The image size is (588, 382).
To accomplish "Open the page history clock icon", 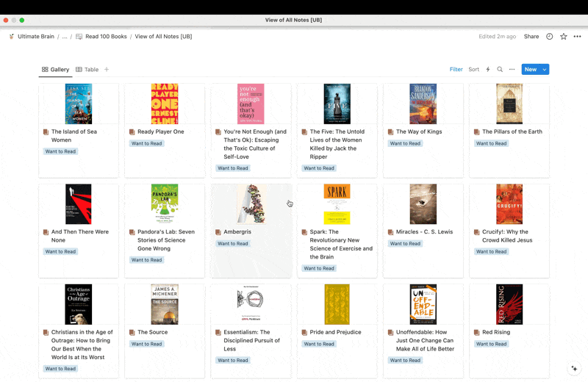I will 549,36.
